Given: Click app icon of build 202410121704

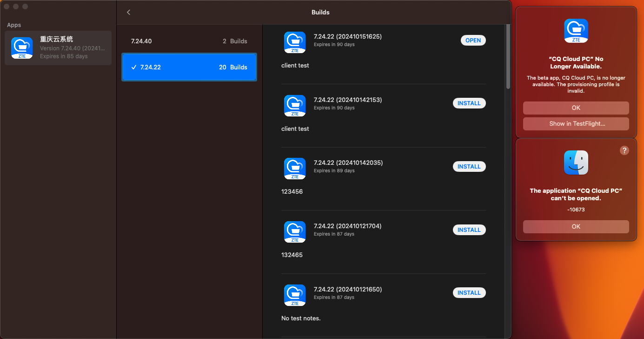Looking at the screenshot, I should tap(295, 232).
